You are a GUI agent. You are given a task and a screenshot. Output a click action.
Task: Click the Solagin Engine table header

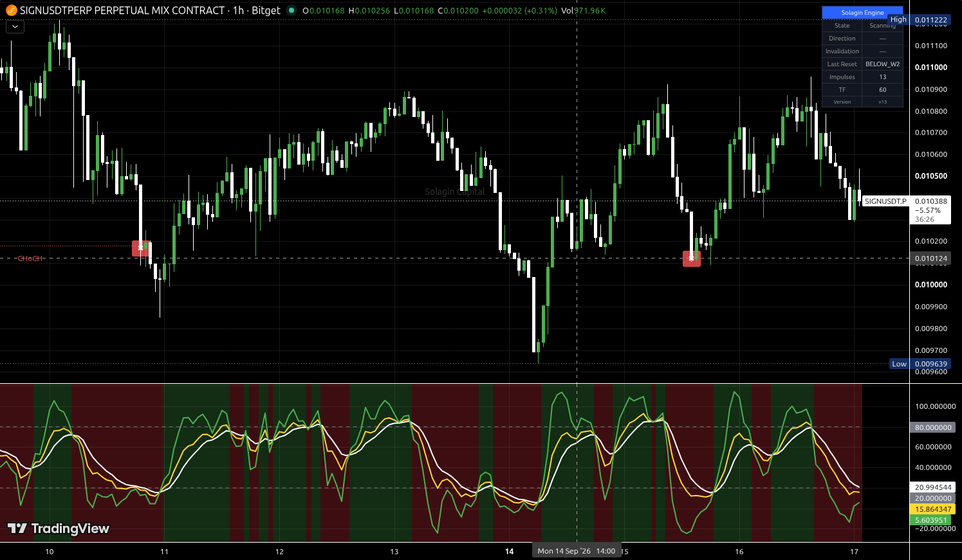862,13
